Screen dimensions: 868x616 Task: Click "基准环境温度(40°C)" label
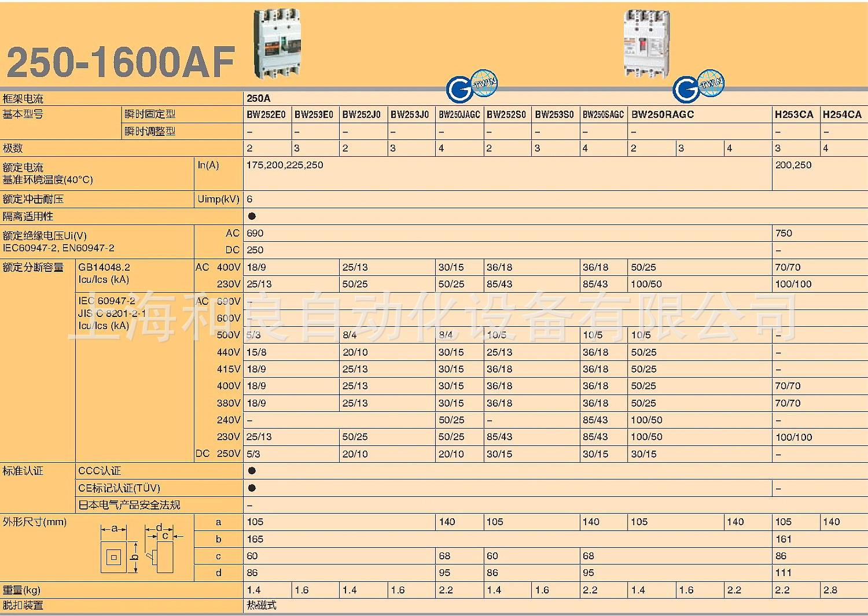[x=47, y=180]
